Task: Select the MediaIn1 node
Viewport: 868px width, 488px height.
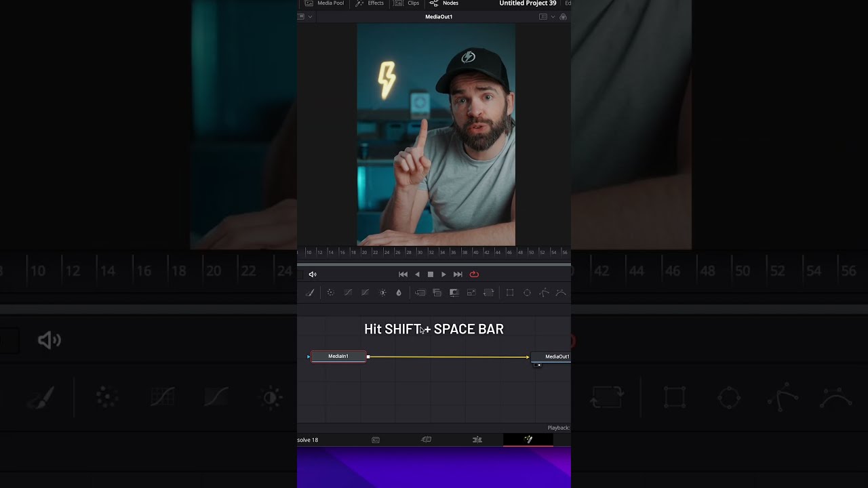Action: (x=338, y=357)
